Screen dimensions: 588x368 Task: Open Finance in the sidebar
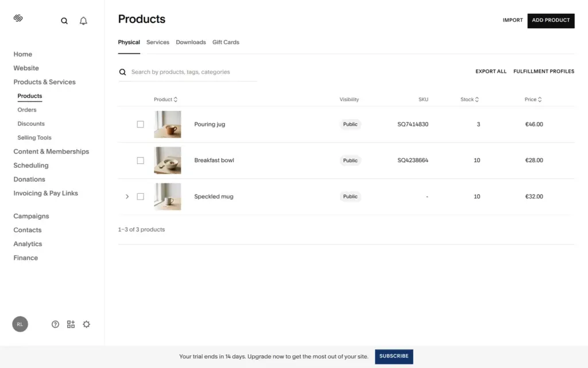tap(25, 258)
